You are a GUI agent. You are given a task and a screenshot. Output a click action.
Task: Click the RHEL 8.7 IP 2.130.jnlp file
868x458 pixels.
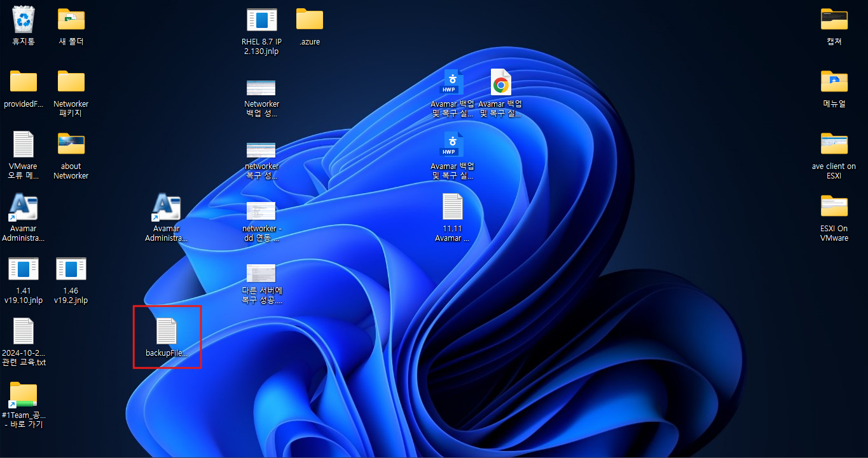(261, 30)
